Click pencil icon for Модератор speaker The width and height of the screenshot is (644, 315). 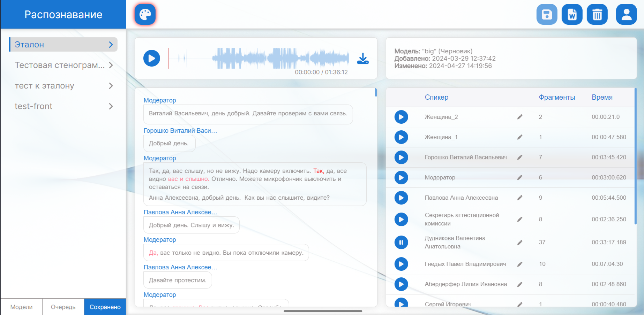pos(519,178)
